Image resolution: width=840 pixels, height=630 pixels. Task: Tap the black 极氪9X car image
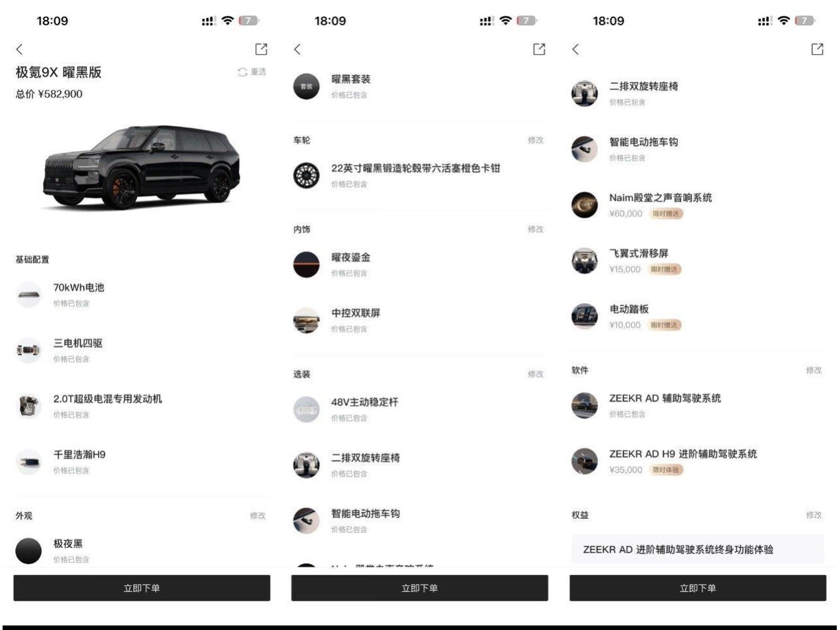142,167
